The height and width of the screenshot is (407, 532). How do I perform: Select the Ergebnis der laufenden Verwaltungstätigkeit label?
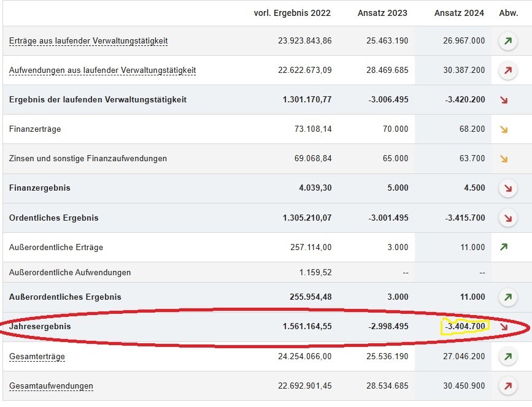(98, 100)
